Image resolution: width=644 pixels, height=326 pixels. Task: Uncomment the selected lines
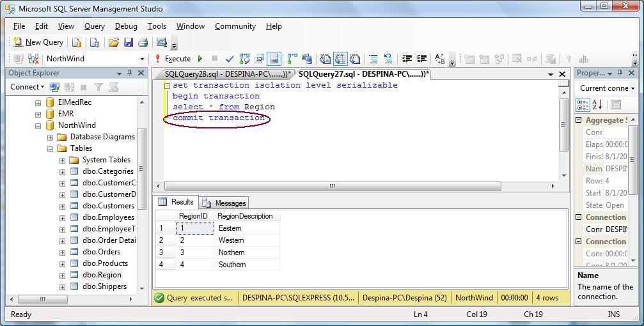point(388,59)
